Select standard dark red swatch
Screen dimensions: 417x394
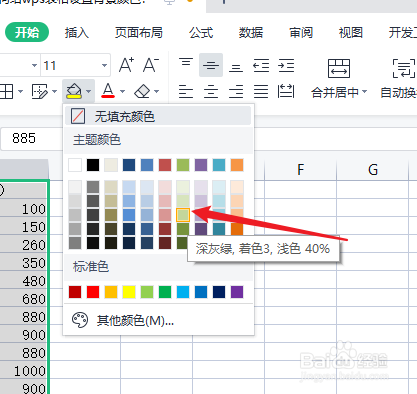75,292
